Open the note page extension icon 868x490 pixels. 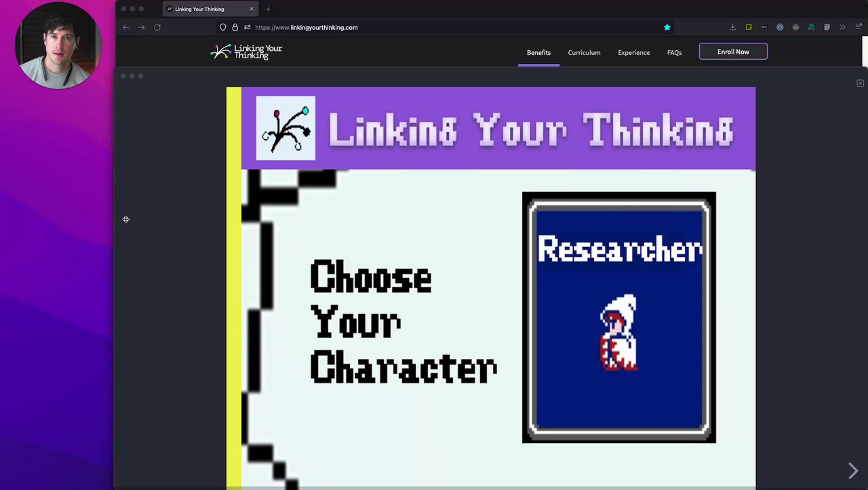[x=827, y=27]
